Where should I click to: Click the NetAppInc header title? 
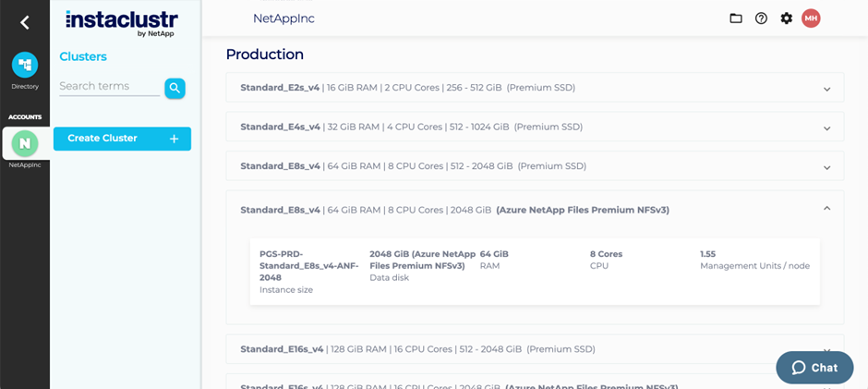[284, 18]
